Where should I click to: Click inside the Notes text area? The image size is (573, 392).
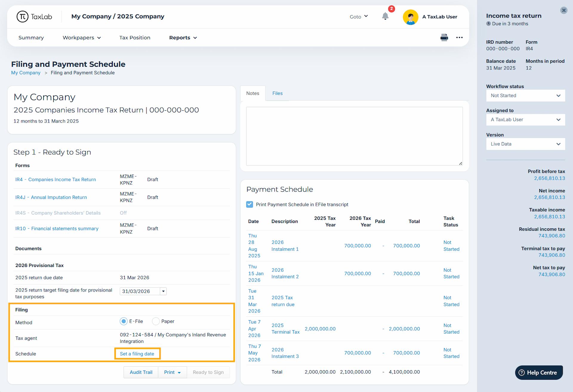click(354, 136)
